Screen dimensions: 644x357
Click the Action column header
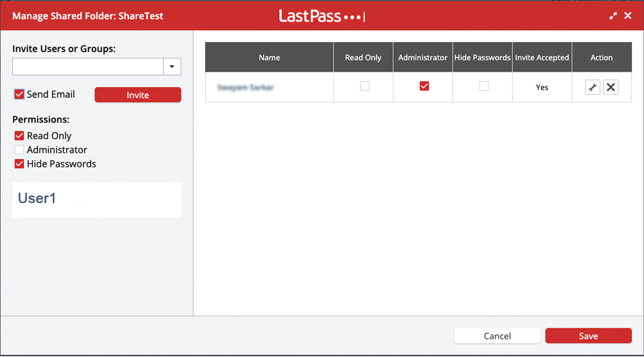(x=602, y=57)
